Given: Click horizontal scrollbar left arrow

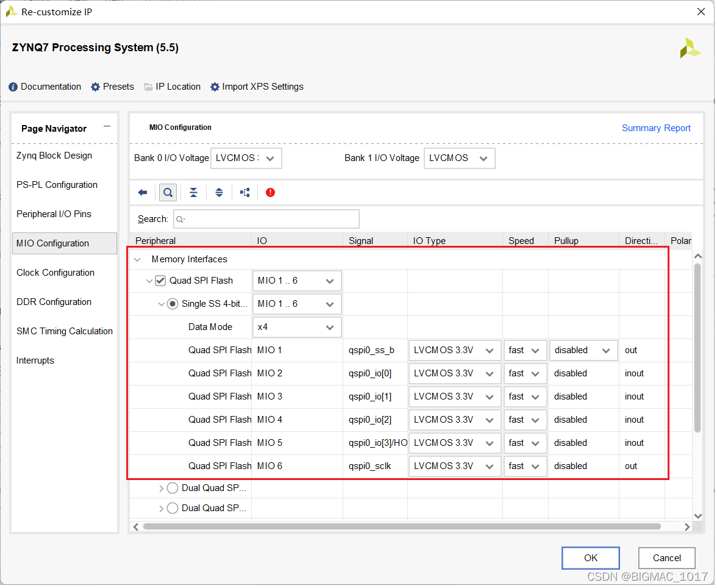Looking at the screenshot, I should [x=137, y=528].
